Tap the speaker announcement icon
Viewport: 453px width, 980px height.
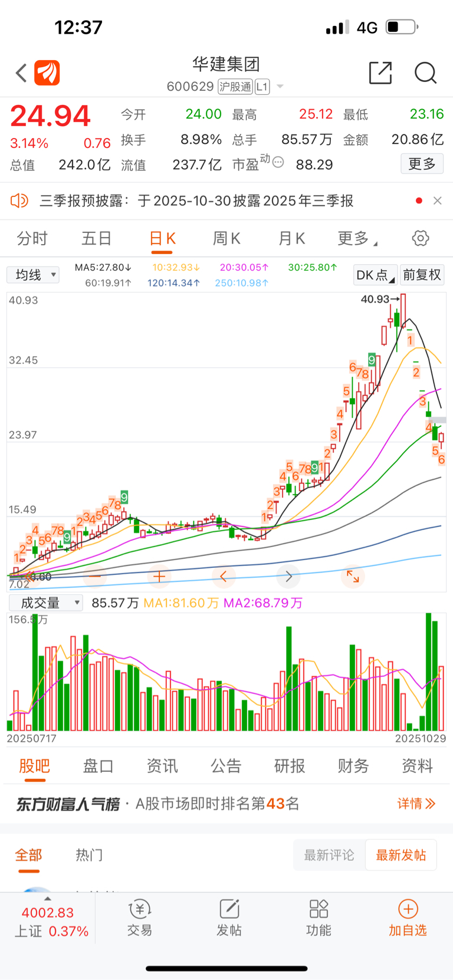19,200
